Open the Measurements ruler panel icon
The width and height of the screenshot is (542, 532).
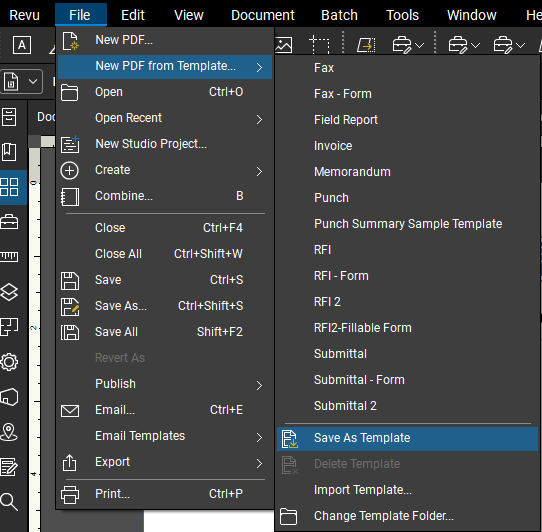pyautogui.click(x=9, y=256)
